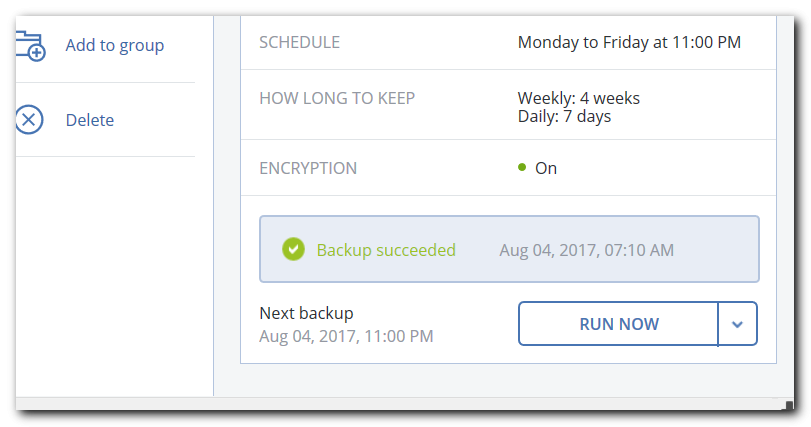
Task: Click the HOW LONG TO KEEP label
Action: (x=337, y=98)
